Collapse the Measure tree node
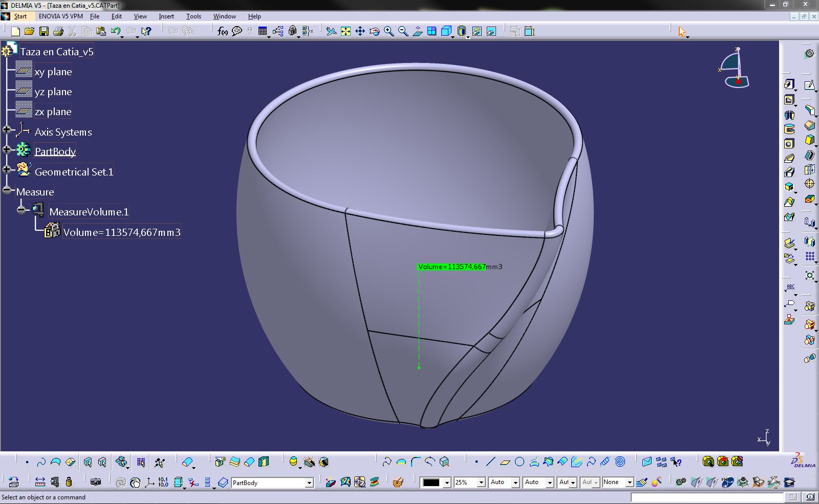The height and width of the screenshot is (504, 819). pyautogui.click(x=7, y=190)
